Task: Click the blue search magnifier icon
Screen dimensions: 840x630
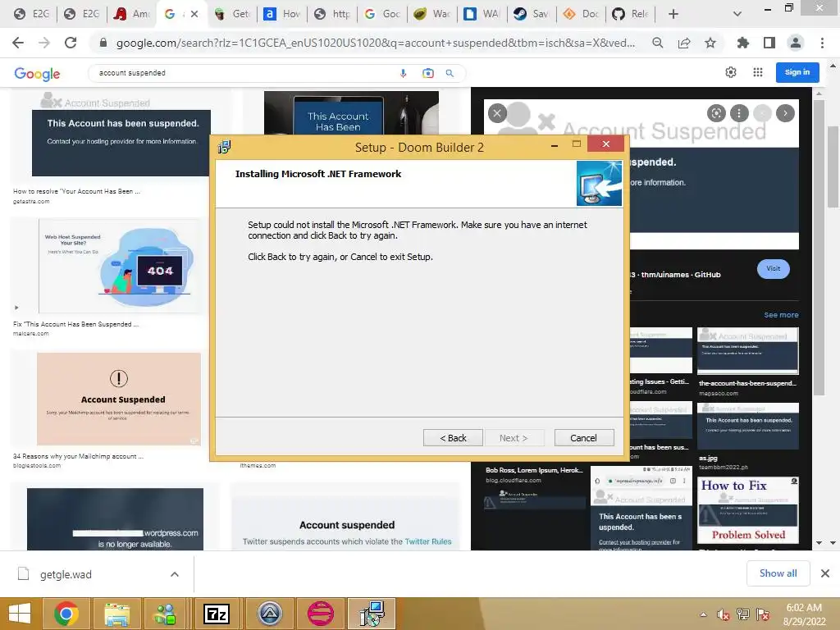Action: pos(450,73)
